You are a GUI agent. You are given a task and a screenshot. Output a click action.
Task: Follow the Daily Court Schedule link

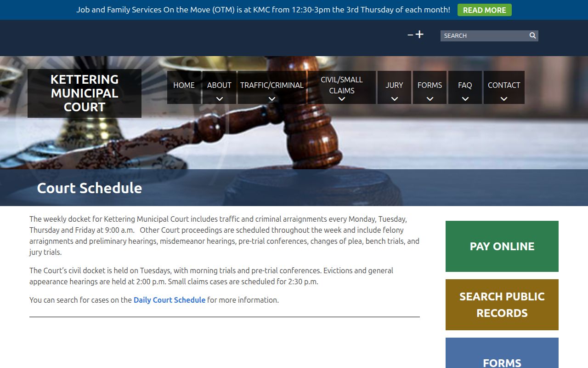click(170, 300)
